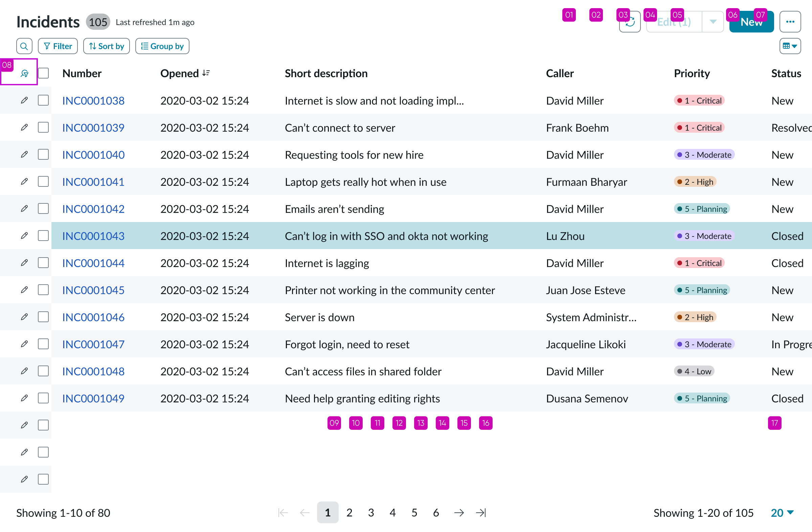Image resolution: width=812 pixels, height=532 pixels.
Task: Edit the INC0001049 row inline
Action: [x=24, y=398]
